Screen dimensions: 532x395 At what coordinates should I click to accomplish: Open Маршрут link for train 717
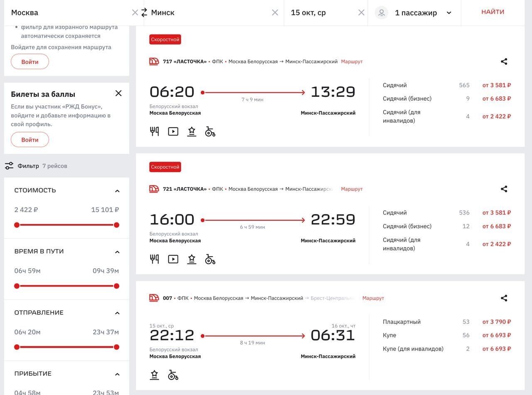[352, 62]
